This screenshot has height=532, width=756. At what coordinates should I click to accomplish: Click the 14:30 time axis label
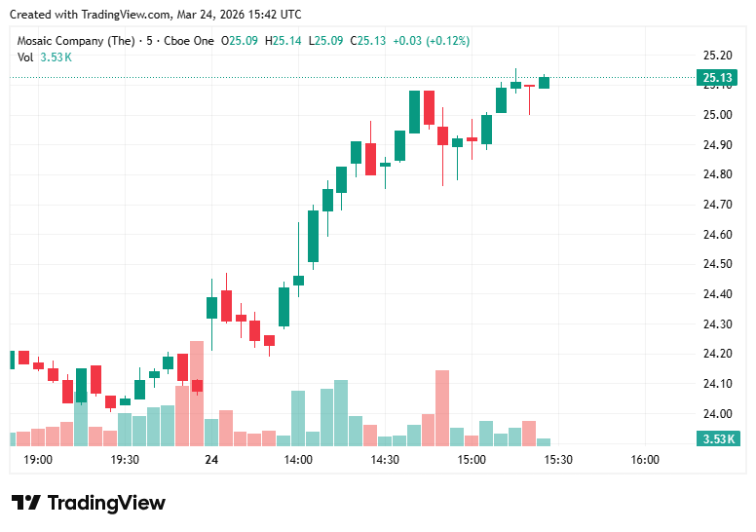(385, 460)
